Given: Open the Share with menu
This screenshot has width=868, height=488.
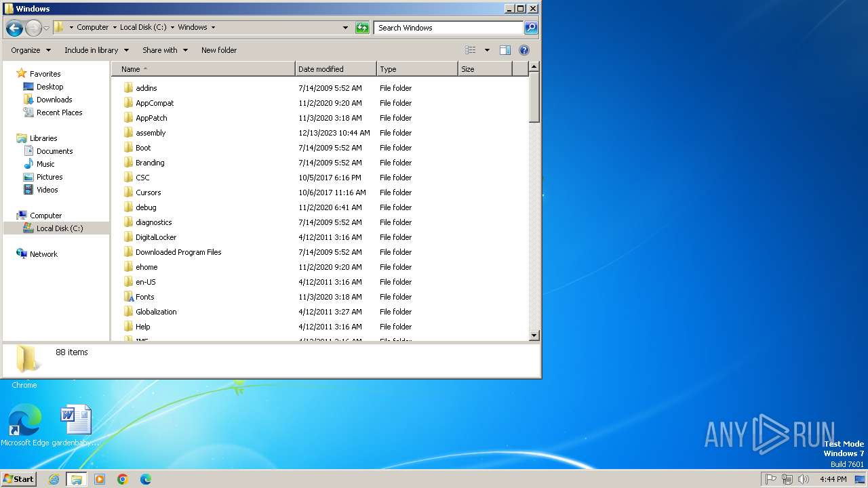Looking at the screenshot, I should click(x=165, y=50).
